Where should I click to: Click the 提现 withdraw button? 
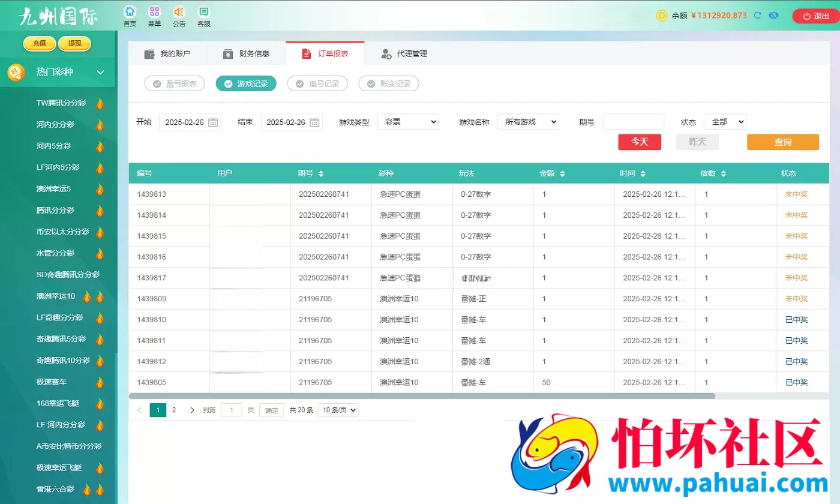pyautogui.click(x=74, y=43)
